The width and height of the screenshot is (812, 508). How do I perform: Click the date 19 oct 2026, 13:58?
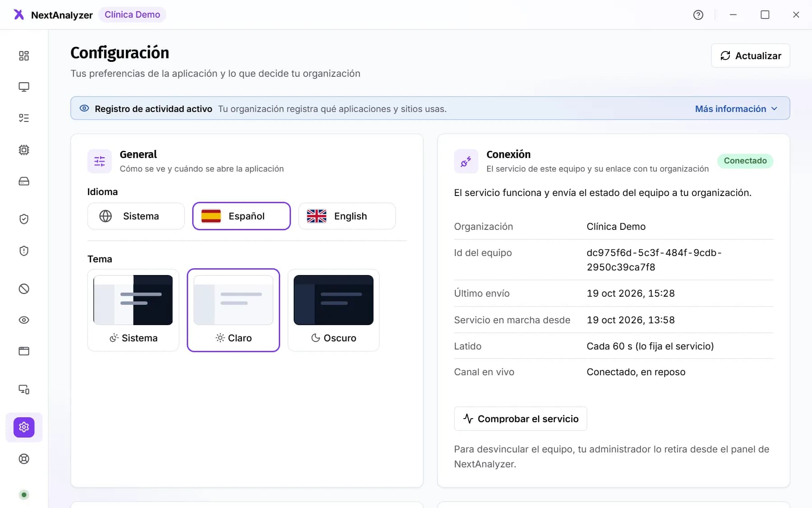tap(631, 320)
